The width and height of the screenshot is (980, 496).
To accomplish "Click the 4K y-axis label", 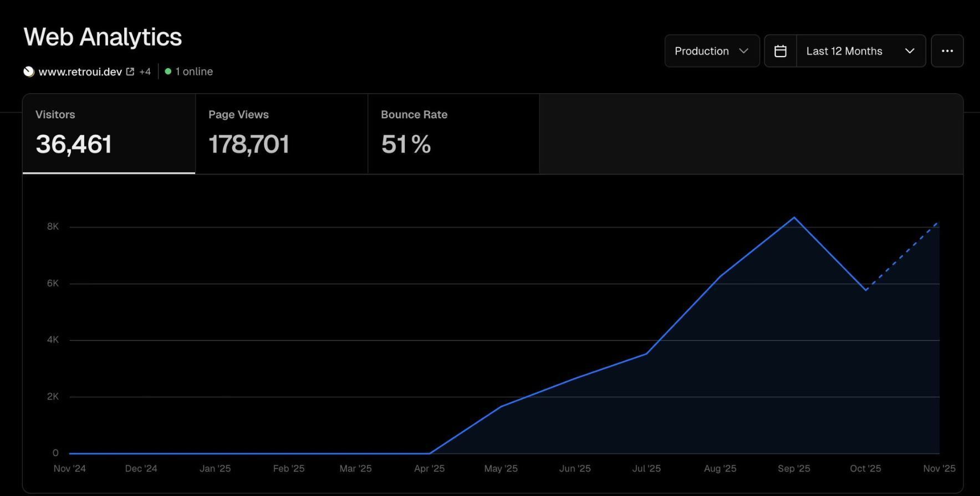I will (53, 340).
